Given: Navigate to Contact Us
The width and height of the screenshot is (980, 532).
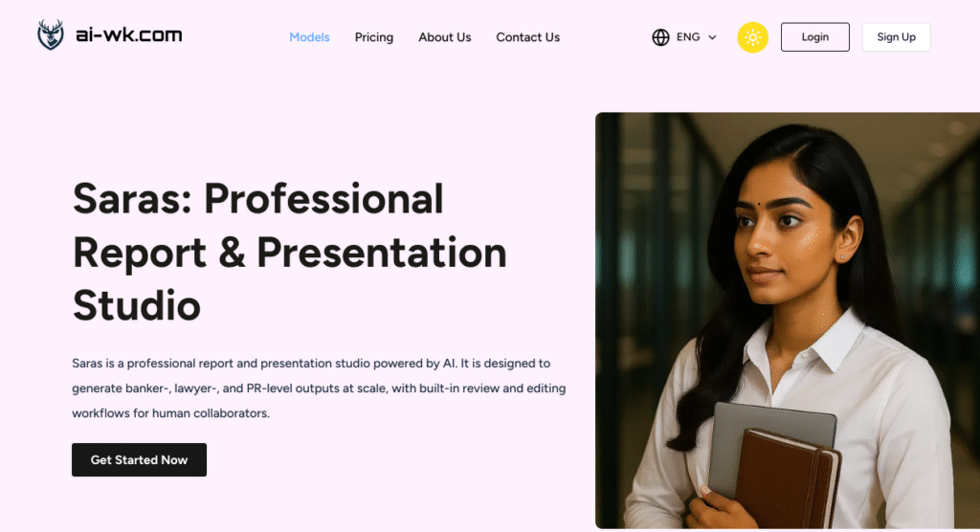Looking at the screenshot, I should [x=527, y=37].
